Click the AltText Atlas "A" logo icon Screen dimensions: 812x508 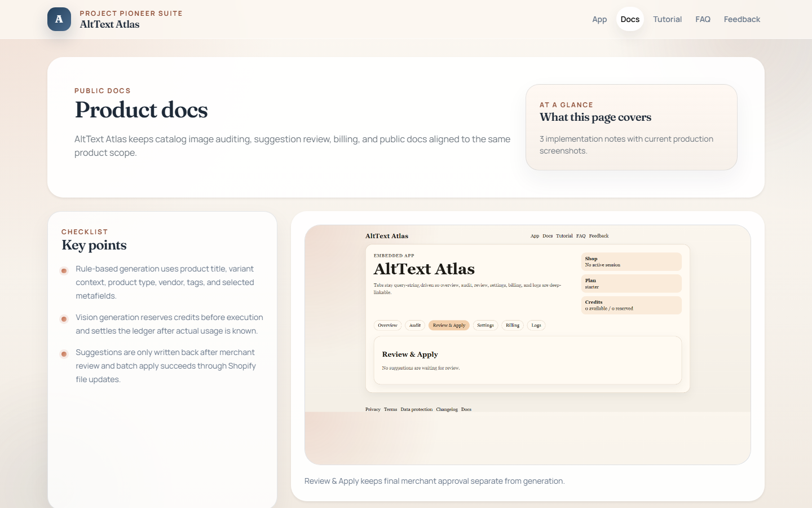(59, 19)
